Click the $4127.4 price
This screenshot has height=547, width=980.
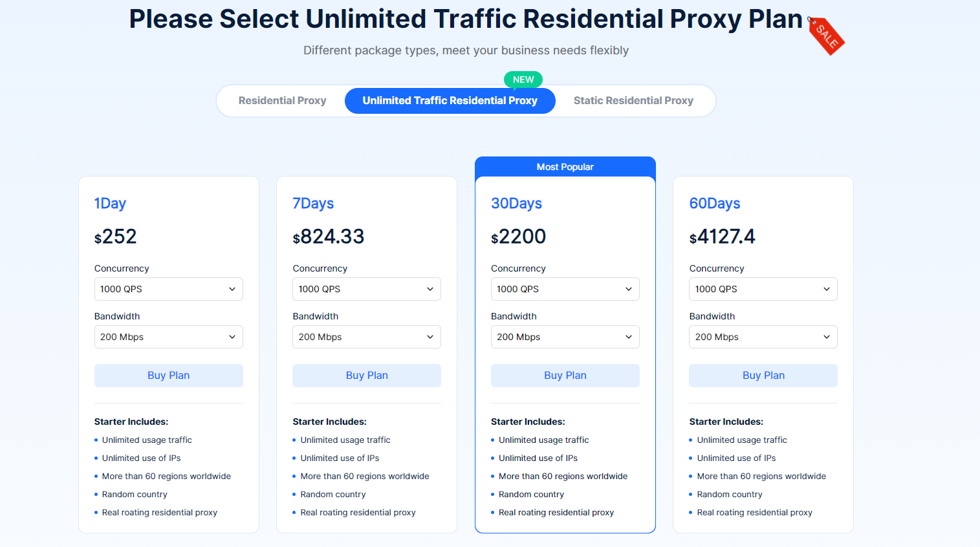(x=722, y=237)
